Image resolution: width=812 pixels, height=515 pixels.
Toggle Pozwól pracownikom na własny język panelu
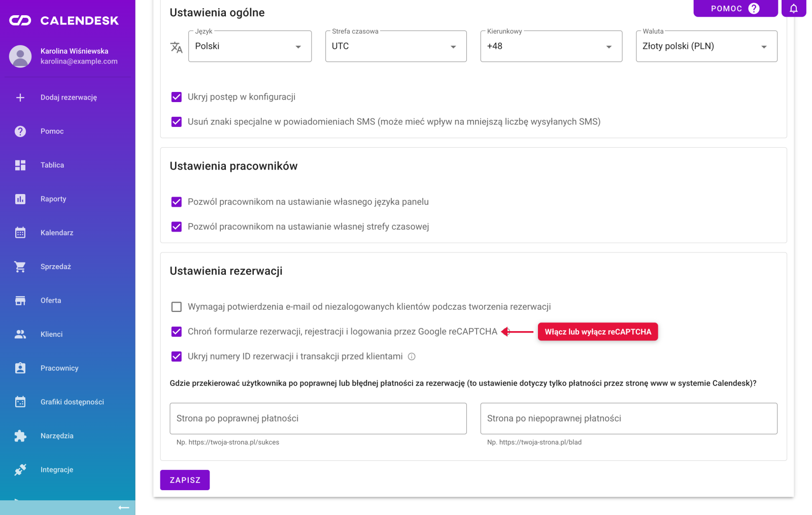tap(177, 202)
